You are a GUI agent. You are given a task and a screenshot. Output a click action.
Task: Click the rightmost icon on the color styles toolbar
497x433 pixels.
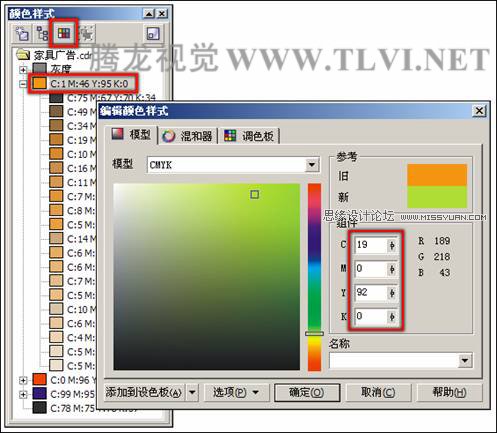click(153, 33)
